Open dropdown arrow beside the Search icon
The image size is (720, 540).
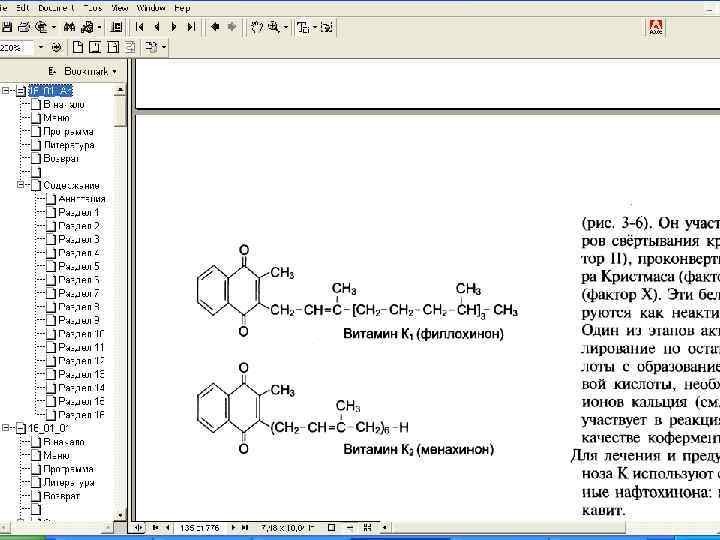tap(99, 28)
